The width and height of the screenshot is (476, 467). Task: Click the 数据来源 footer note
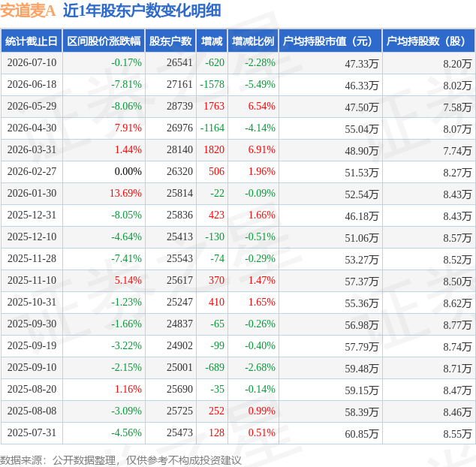[x=121, y=460]
